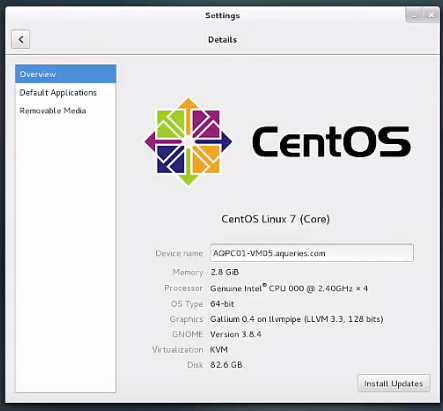Click the Graphics Gallium llvmpipe text
The width and height of the screenshot is (443, 411).
coord(297,319)
